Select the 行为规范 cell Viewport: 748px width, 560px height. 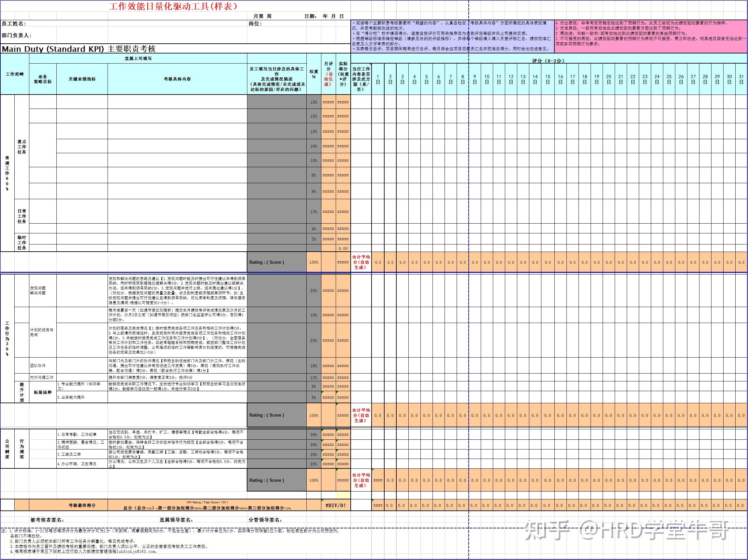[22, 449]
